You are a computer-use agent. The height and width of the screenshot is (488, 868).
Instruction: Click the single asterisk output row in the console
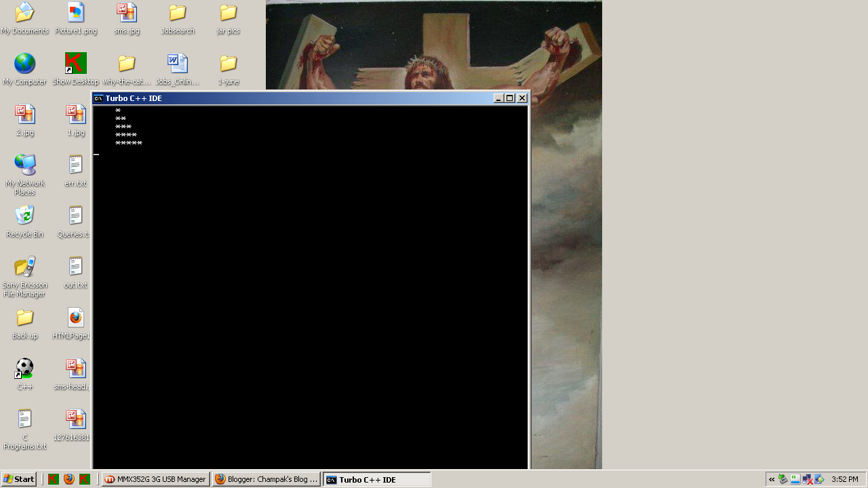tap(118, 110)
